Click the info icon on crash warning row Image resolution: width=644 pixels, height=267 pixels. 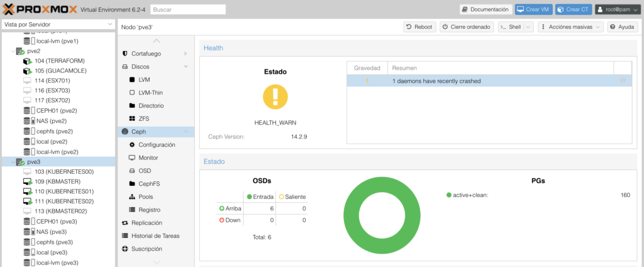point(623,81)
